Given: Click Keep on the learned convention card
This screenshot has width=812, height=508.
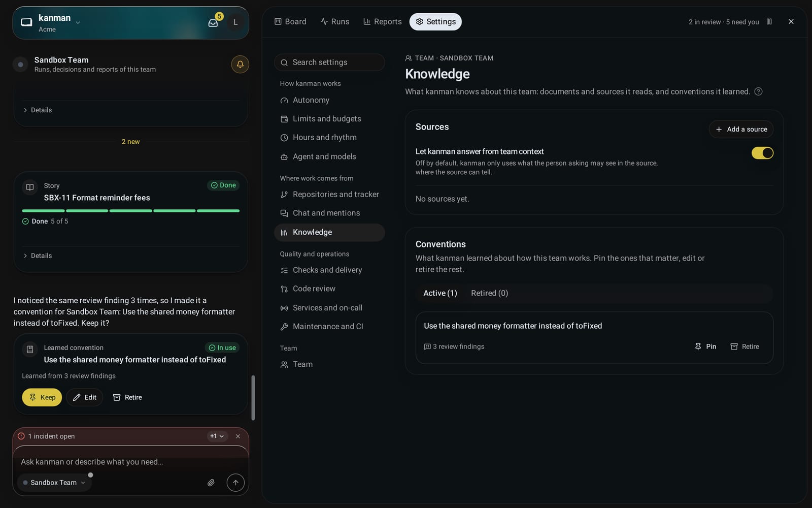Looking at the screenshot, I should click(42, 397).
